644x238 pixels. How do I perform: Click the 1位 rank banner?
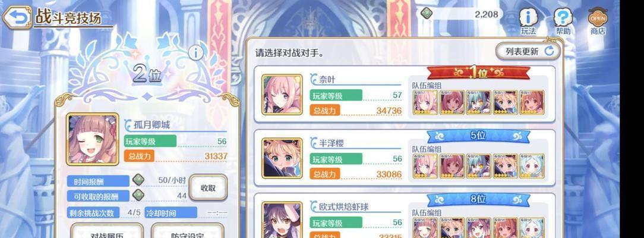(478, 73)
